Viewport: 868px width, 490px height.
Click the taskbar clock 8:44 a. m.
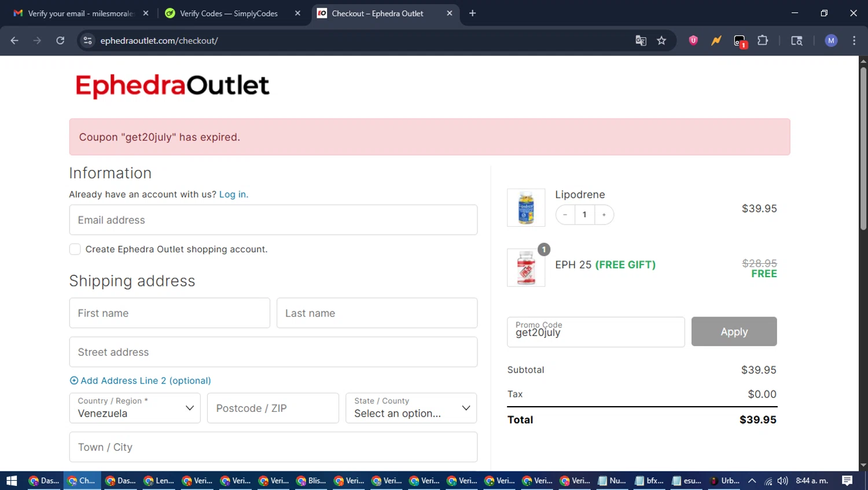[x=812, y=481]
